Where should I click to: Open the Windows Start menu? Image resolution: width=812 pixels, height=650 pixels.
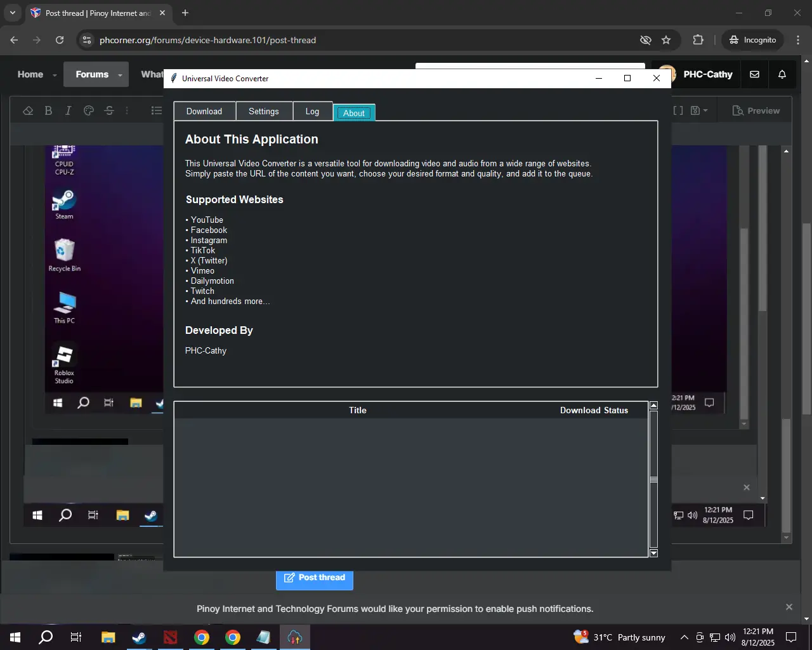15,637
